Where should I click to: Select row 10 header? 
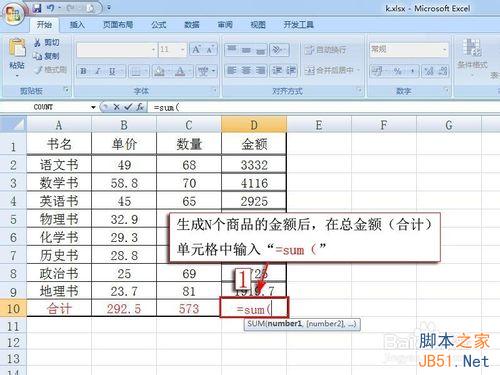pyautogui.click(x=13, y=308)
